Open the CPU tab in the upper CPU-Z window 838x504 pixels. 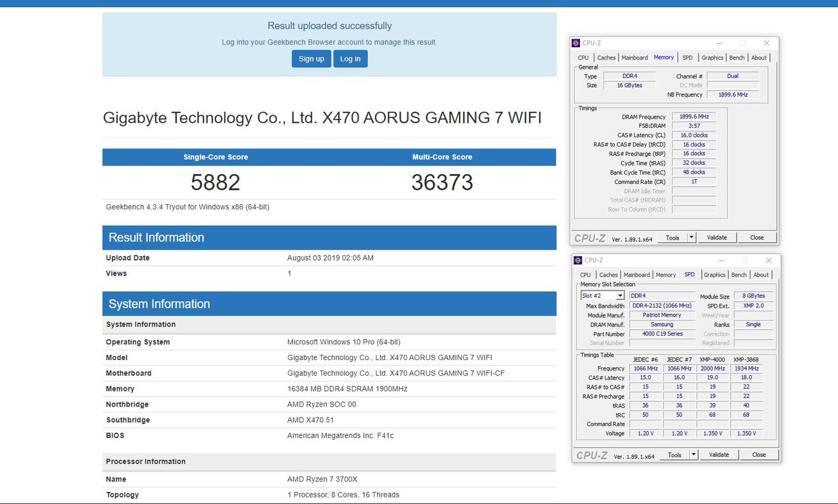[x=583, y=58]
